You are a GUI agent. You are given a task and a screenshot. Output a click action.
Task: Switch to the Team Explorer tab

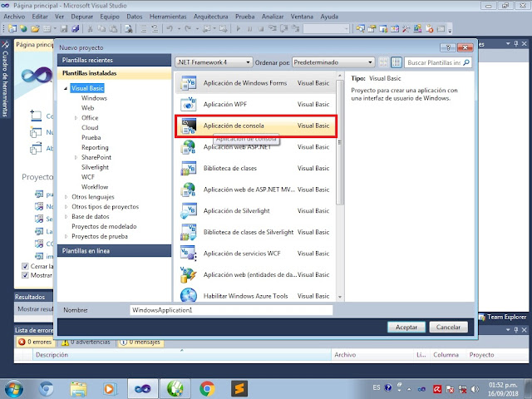tap(502, 317)
